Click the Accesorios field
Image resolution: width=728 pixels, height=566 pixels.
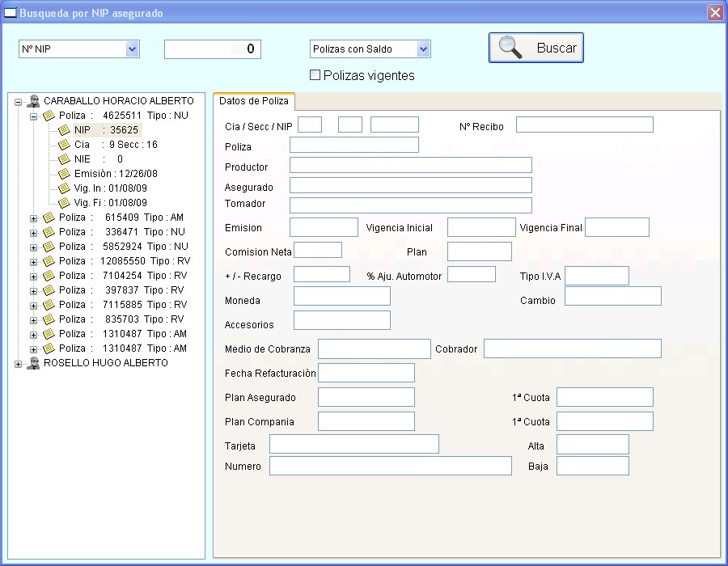[x=342, y=320]
